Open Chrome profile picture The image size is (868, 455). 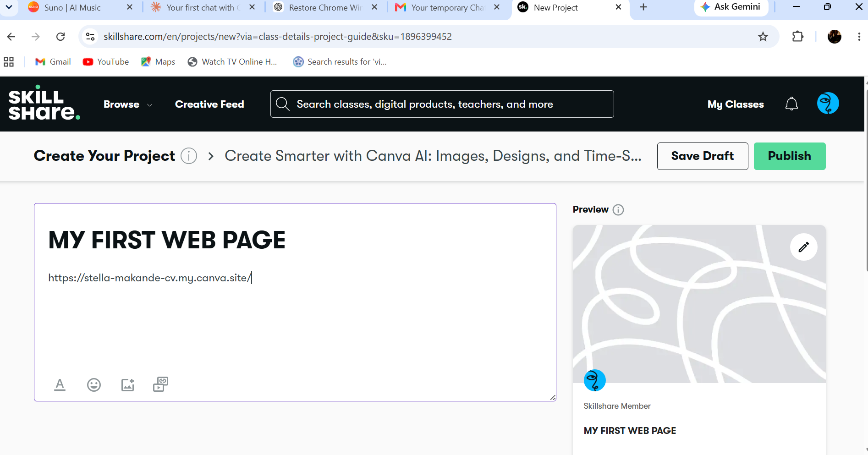pyautogui.click(x=834, y=37)
